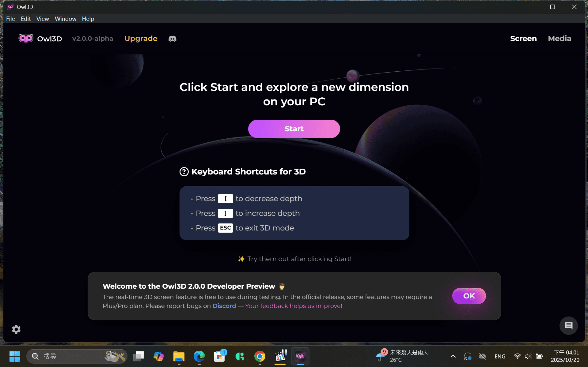Launch Copilot from taskbar
Image resolution: width=588 pixels, height=367 pixels.
pos(159,356)
